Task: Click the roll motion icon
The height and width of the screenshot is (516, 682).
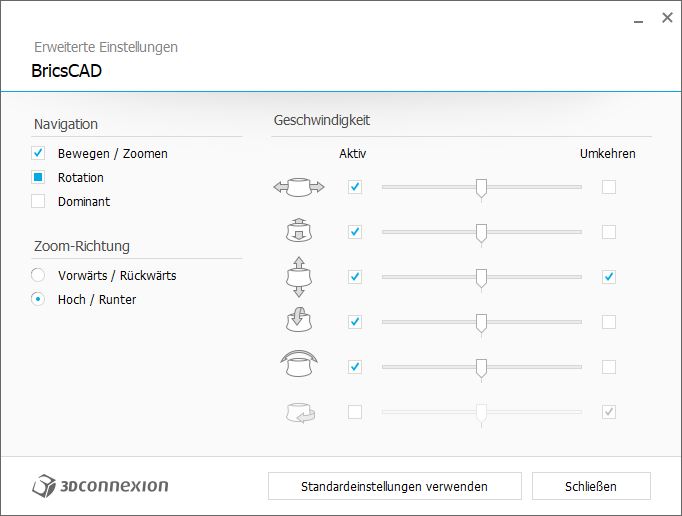Action: [299, 364]
